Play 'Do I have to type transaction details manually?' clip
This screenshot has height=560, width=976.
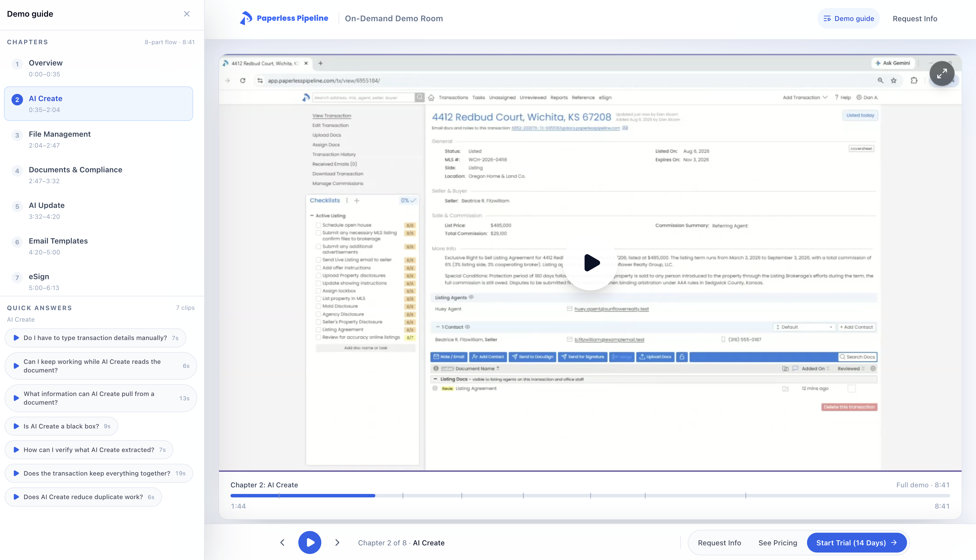(95, 338)
